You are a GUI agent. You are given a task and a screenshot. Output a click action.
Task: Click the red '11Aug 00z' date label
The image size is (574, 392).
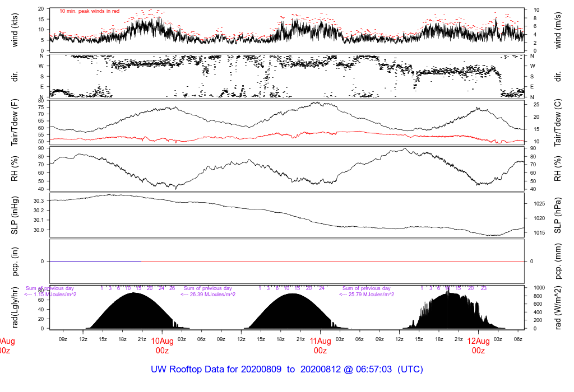click(x=320, y=346)
